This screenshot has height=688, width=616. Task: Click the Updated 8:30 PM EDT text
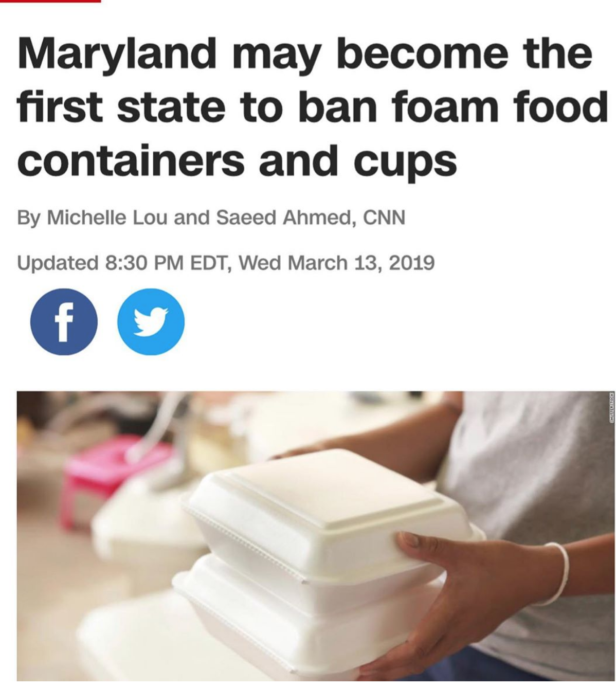click(x=120, y=263)
